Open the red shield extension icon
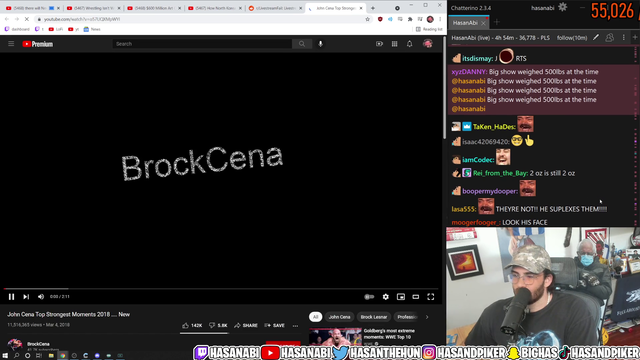Image resolution: width=640 pixels, height=360 pixels. coord(380,19)
